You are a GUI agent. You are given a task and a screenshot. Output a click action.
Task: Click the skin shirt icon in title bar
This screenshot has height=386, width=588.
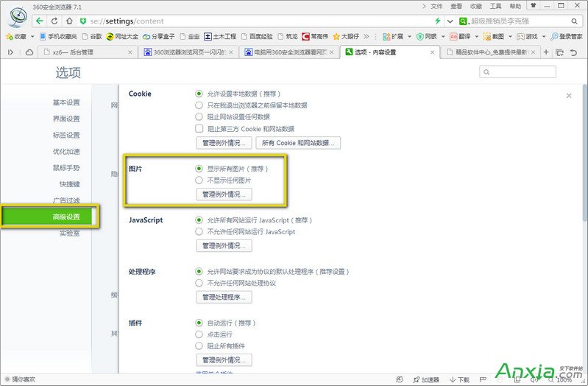click(x=534, y=6)
